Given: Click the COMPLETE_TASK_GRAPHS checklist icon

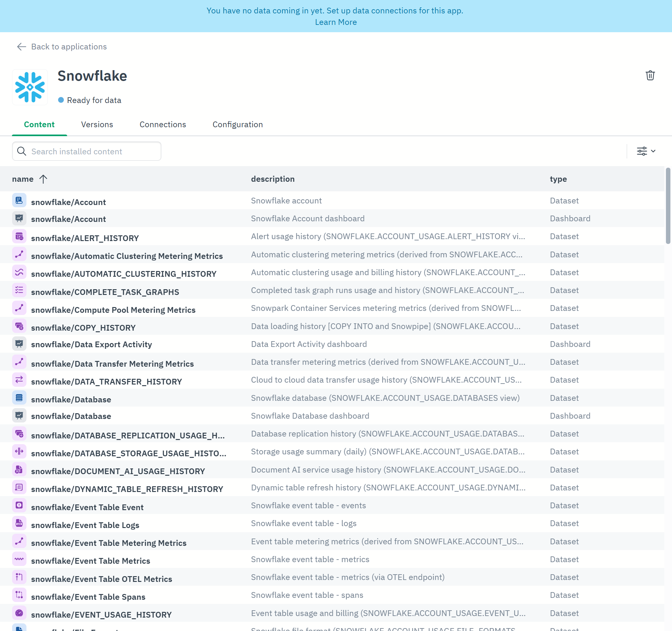Looking at the screenshot, I should coord(19,290).
